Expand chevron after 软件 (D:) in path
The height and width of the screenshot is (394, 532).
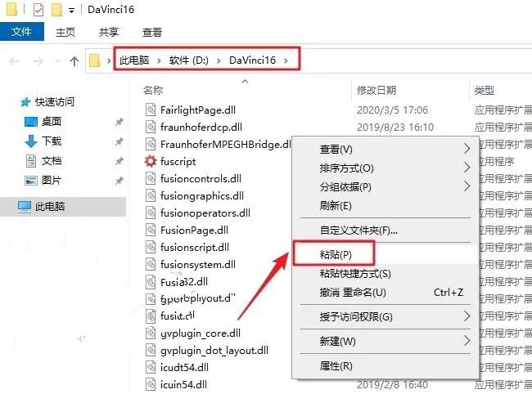pos(219,61)
